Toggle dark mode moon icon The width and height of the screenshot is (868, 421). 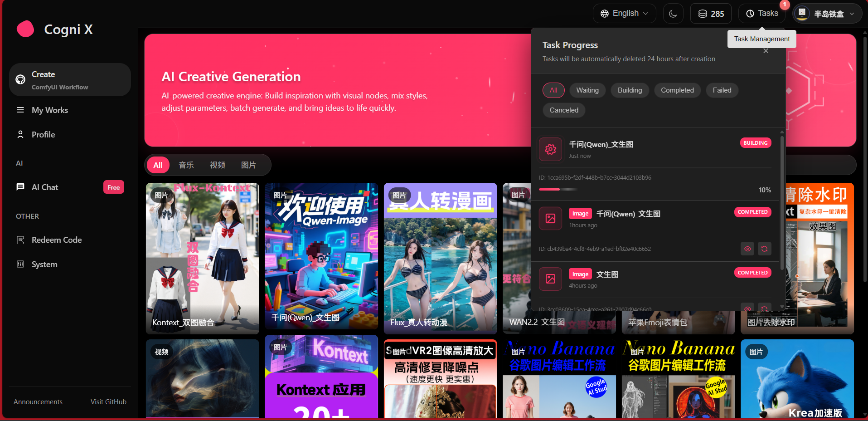click(x=673, y=14)
